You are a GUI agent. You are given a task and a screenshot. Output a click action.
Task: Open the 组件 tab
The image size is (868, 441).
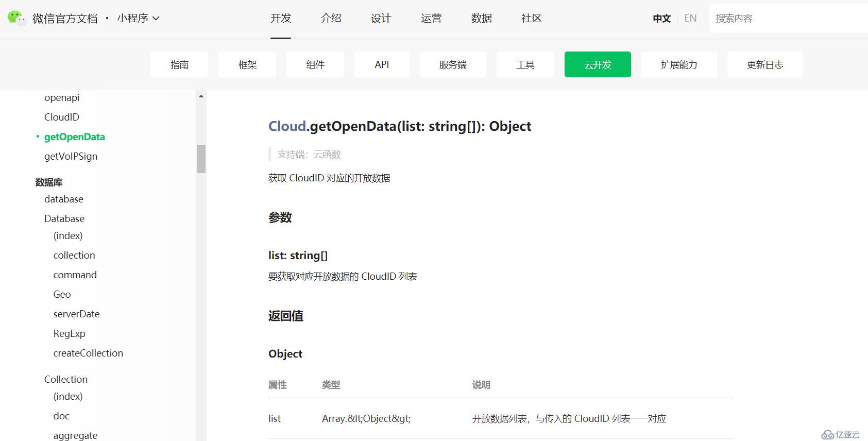[315, 64]
